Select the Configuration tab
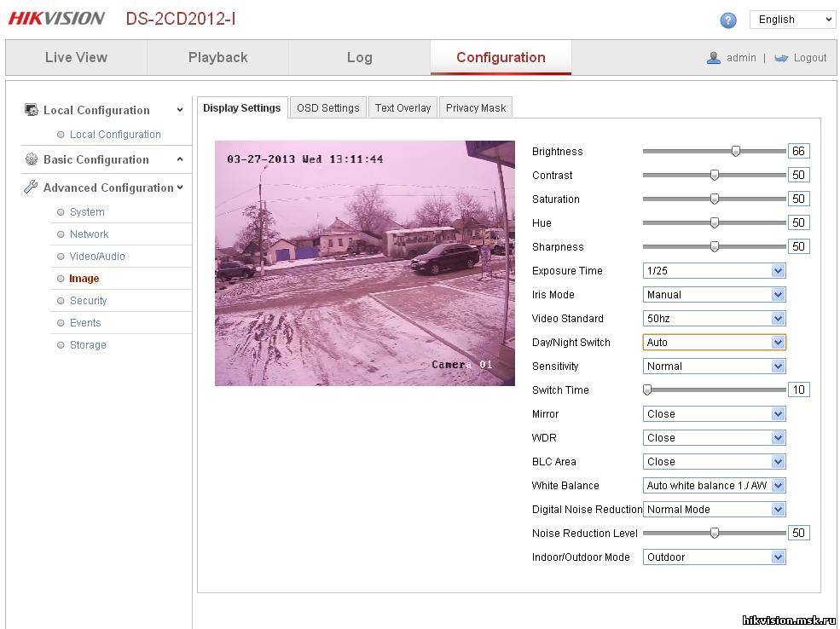Viewport: 840px width, 629px height. pos(501,57)
